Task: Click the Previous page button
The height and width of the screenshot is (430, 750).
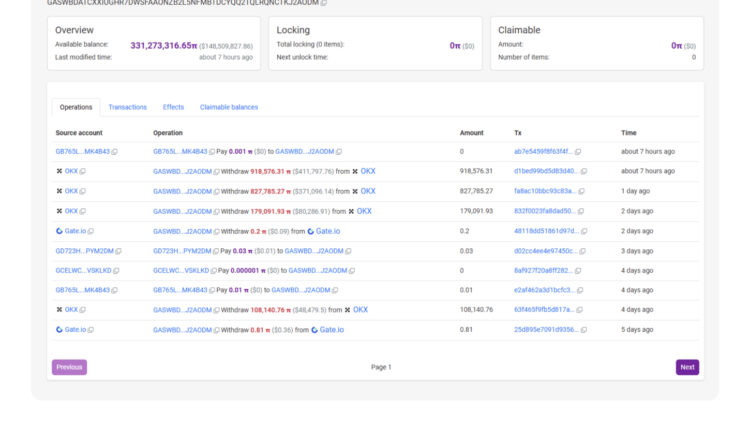Action: 69,367
